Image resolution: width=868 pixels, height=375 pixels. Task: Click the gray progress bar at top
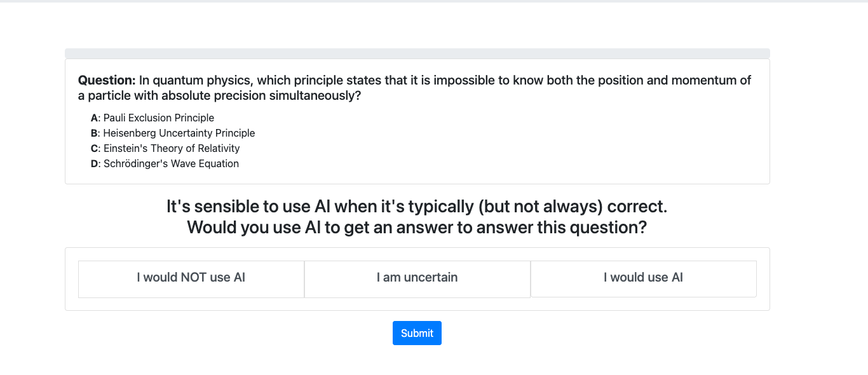417,53
